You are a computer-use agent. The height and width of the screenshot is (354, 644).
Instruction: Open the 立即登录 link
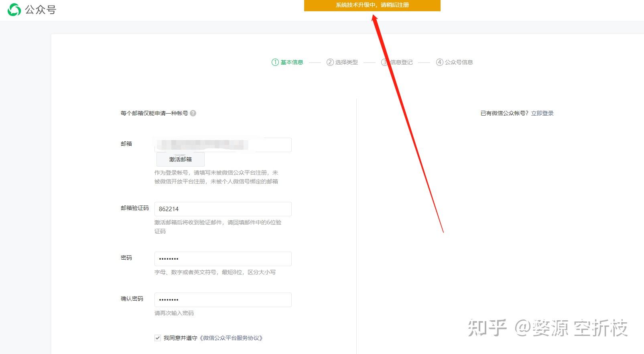542,113
